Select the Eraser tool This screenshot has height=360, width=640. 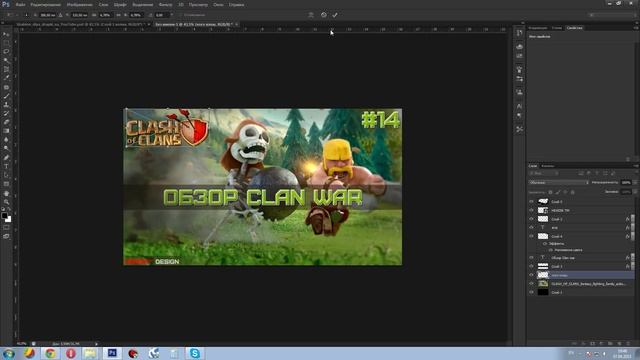(x=6, y=122)
